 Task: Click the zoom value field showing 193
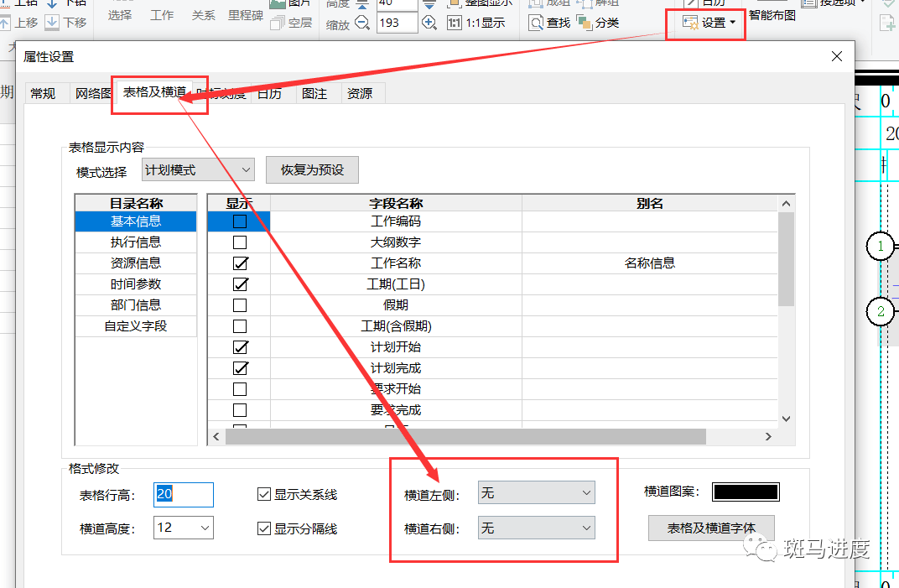coord(397,23)
